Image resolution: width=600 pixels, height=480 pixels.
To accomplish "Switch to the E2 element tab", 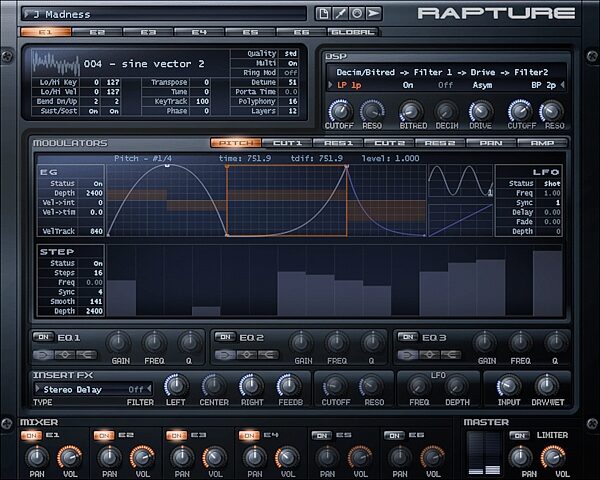I will pos(97,32).
